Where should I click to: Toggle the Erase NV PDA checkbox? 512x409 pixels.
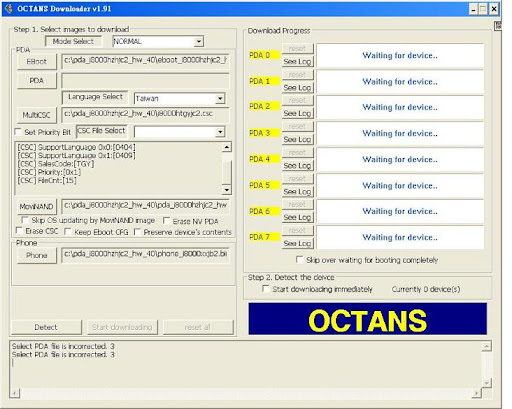click(166, 221)
